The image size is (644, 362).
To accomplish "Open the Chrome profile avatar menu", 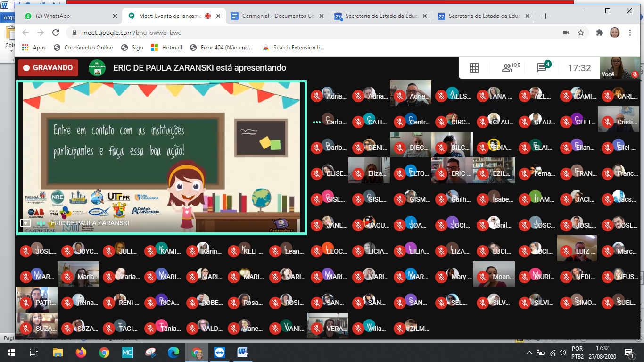I will click(x=615, y=33).
